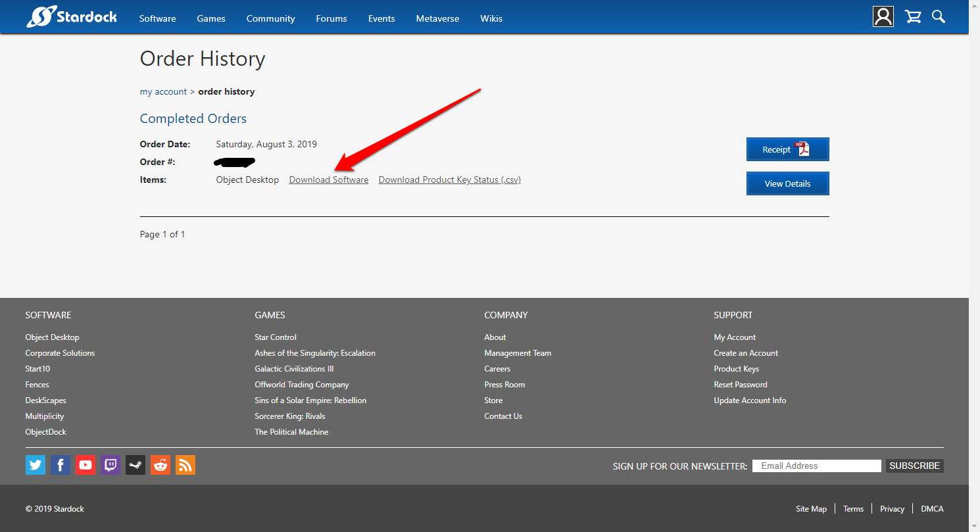Open Events in navigation bar
Viewport: 980px width, 532px height.
381,18
